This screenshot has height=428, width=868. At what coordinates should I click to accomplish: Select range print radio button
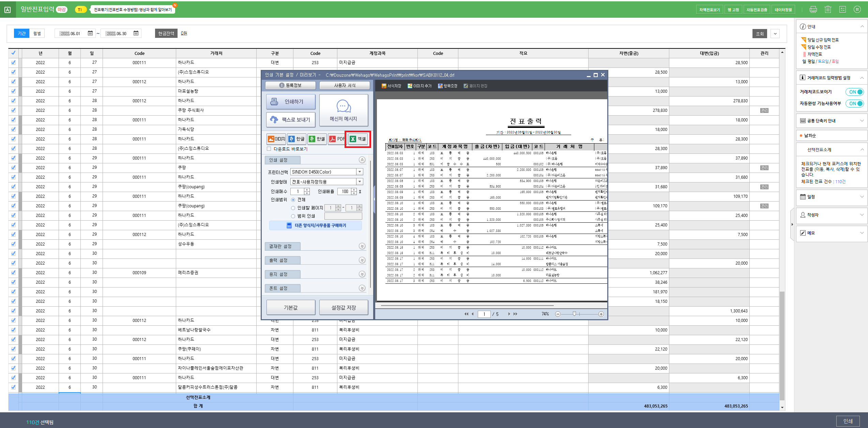(293, 216)
